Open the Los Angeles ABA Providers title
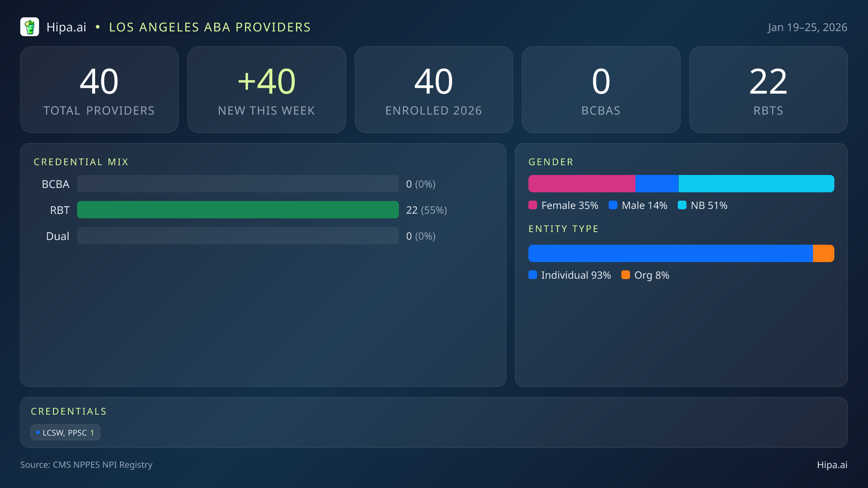Screen dimensions: 868x488 pos(210,27)
